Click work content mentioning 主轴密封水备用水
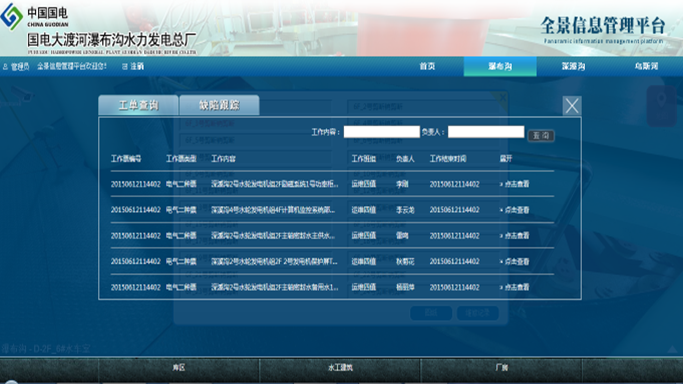 coord(275,287)
